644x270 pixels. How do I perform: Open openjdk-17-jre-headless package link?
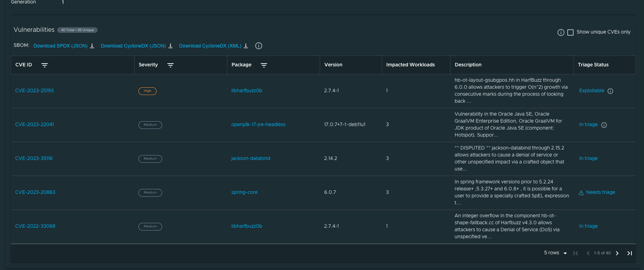click(258, 124)
